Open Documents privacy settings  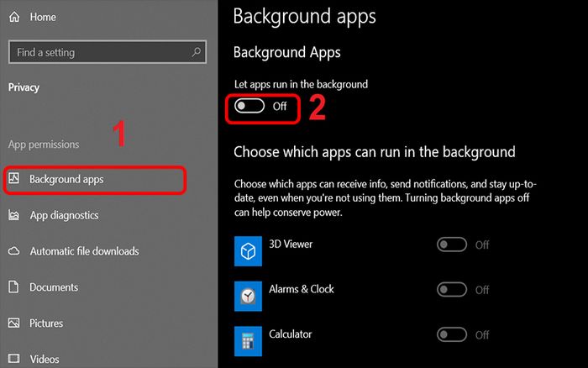tap(54, 287)
